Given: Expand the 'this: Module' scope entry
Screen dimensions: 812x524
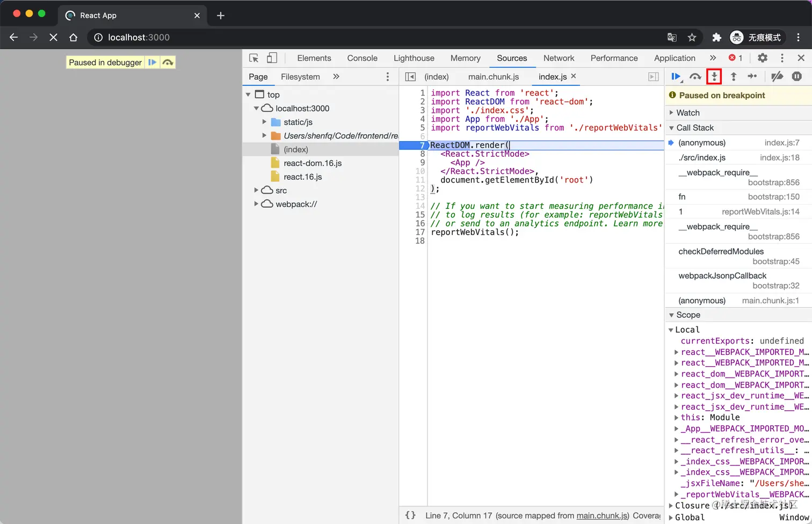Looking at the screenshot, I should [x=677, y=418].
